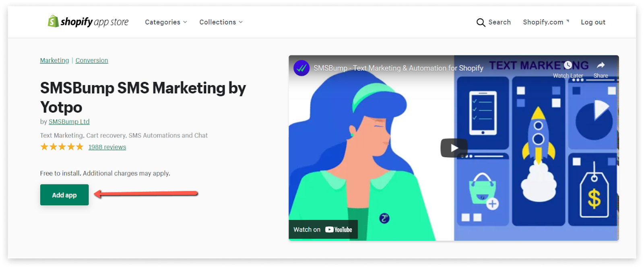Open the video title link

click(398, 68)
